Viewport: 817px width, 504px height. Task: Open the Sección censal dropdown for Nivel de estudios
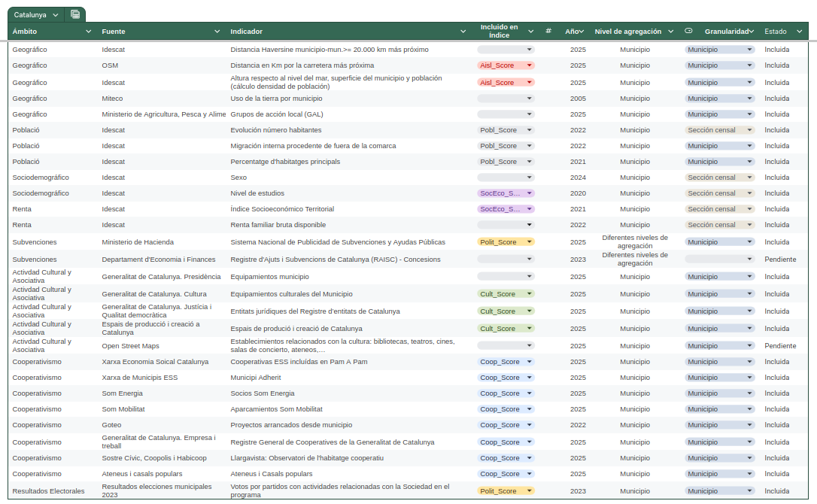tap(749, 193)
